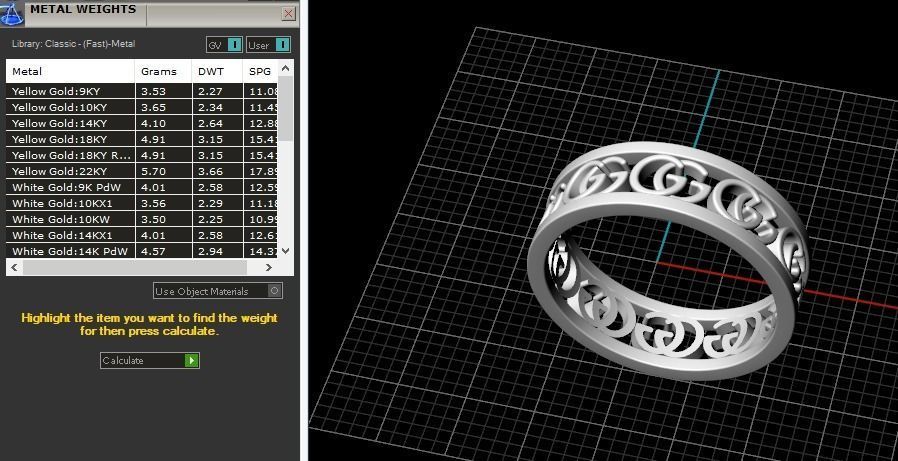Click the green Calculate play arrow
This screenshot has width=898, height=461.
191,360
